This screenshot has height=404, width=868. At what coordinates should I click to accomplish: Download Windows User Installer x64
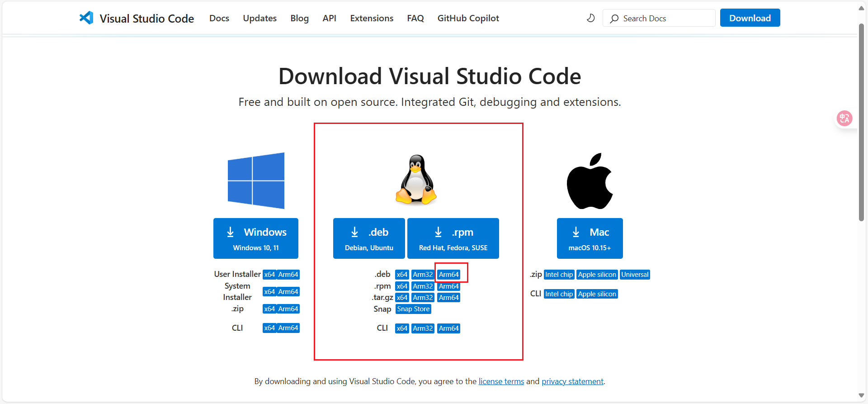(269, 275)
